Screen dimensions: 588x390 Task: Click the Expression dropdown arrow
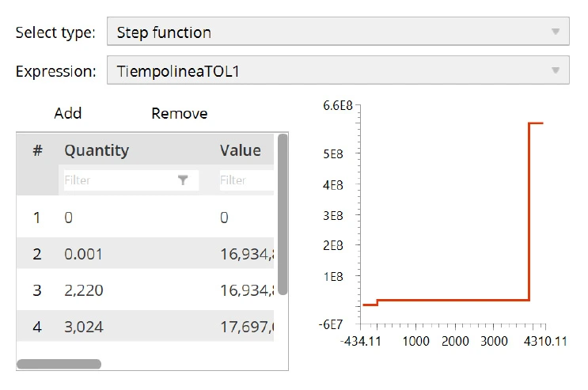(555, 72)
